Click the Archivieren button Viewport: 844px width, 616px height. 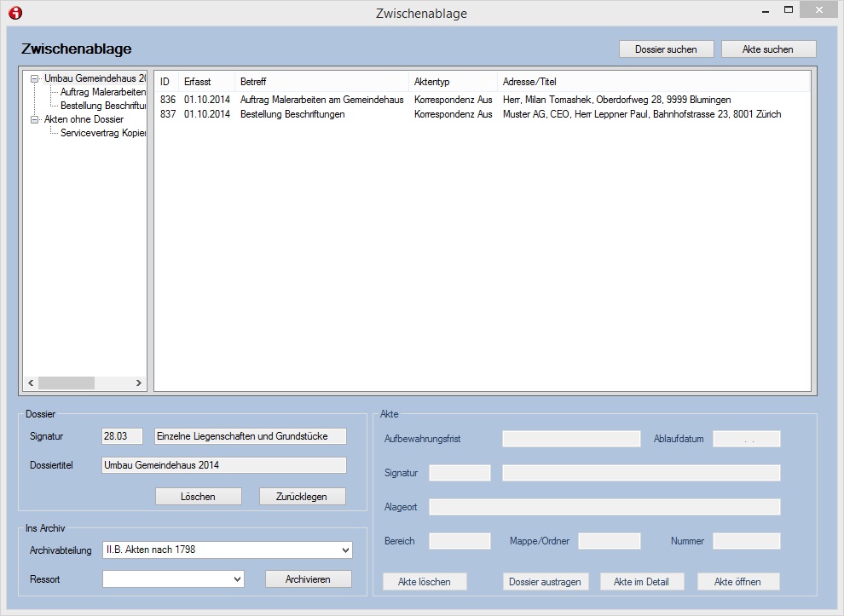pos(308,579)
